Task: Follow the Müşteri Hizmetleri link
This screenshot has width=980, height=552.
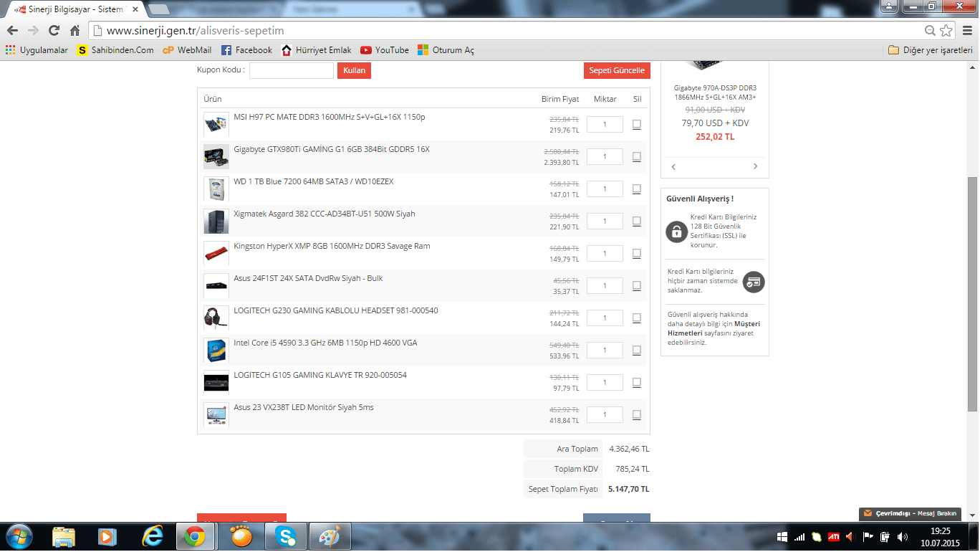Action: coord(714,328)
